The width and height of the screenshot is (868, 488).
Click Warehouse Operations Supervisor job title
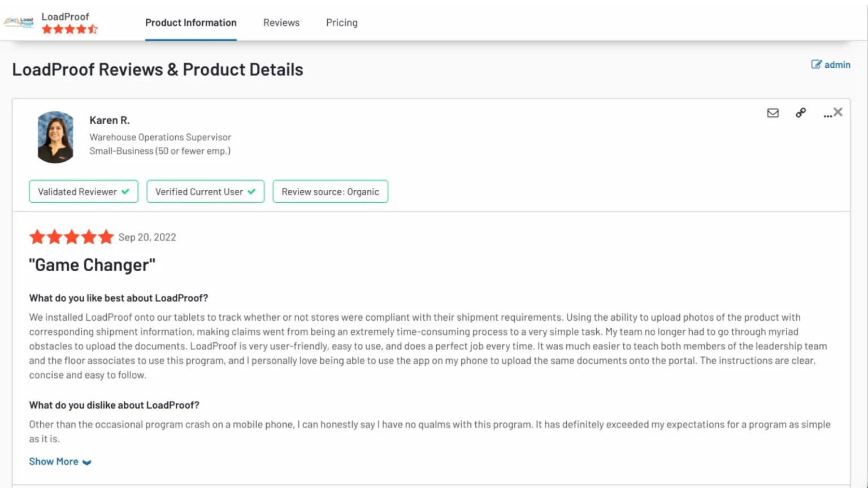160,137
